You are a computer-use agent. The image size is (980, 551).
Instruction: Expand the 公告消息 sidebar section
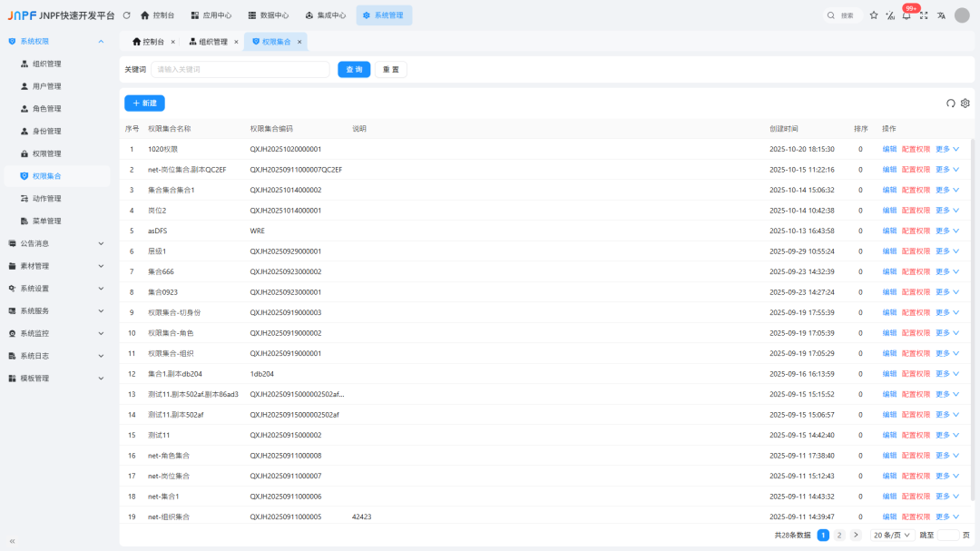point(41,243)
